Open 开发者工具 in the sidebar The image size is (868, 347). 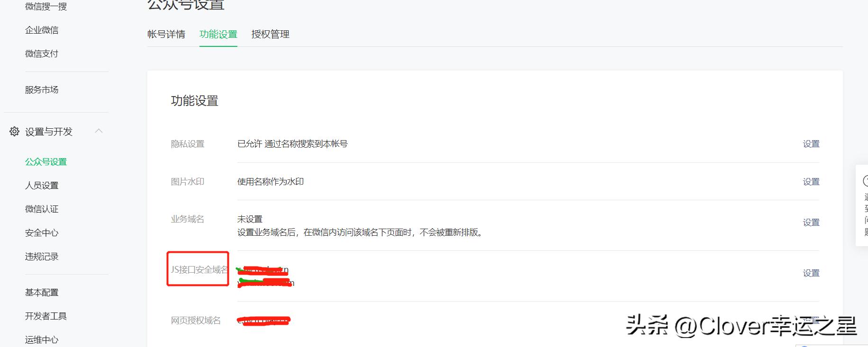tap(46, 316)
